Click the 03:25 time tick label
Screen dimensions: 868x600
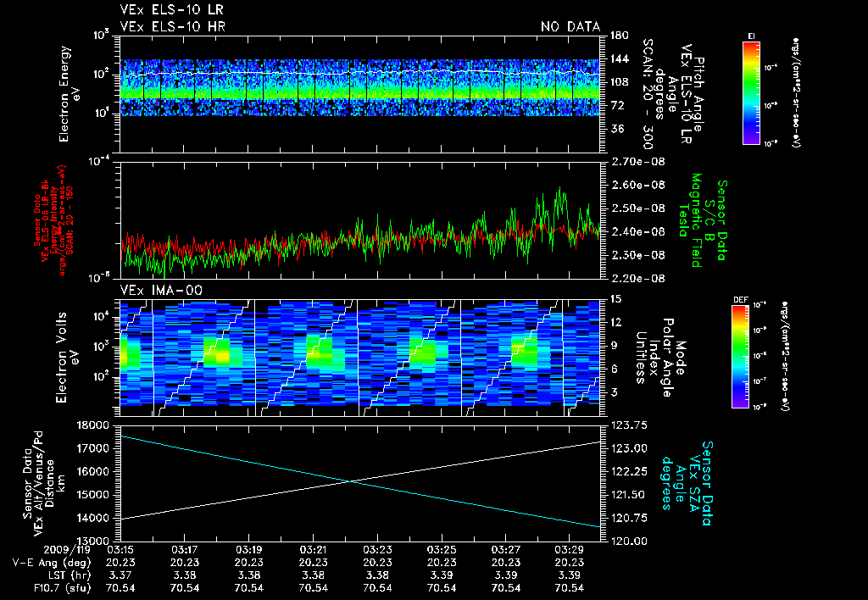442,550
